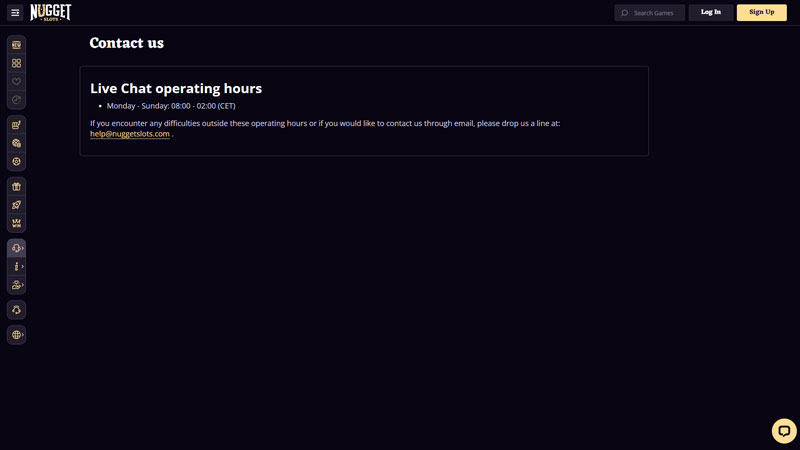Image resolution: width=800 pixels, height=450 pixels.
Task: Open the hamburger sidebar menu
Action: [15, 13]
